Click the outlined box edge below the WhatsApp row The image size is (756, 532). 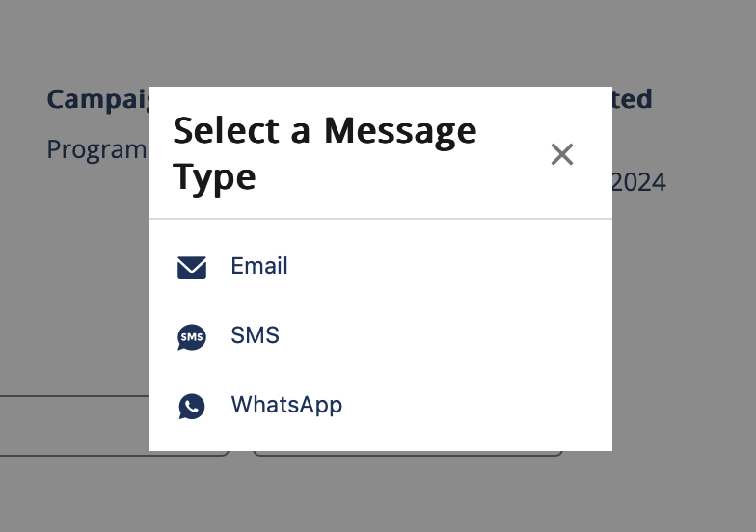(x=408, y=454)
